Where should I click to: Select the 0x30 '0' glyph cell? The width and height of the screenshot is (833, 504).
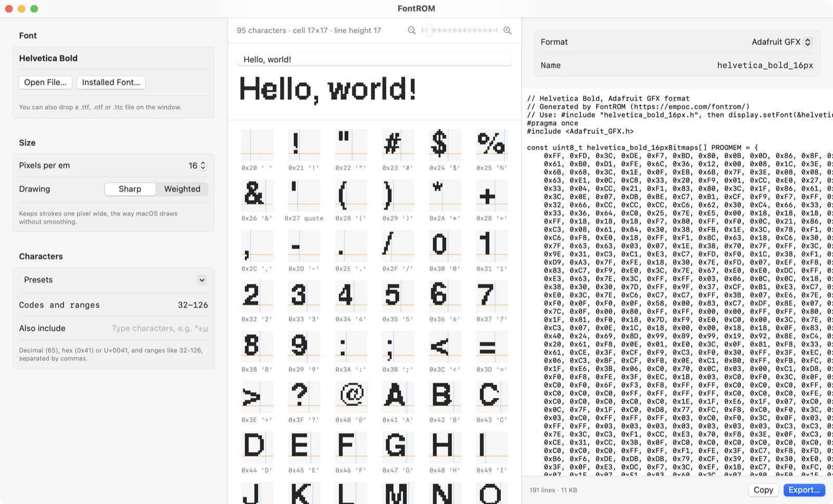[445, 251]
